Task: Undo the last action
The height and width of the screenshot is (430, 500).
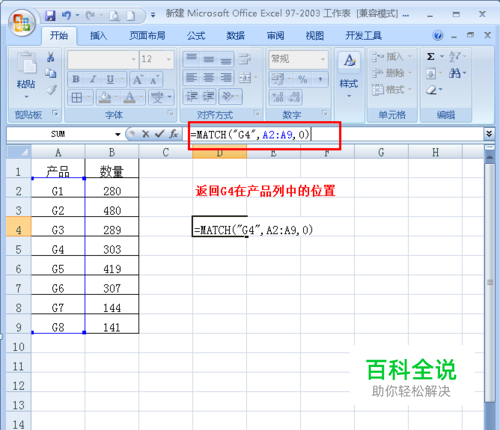Action: coord(66,15)
